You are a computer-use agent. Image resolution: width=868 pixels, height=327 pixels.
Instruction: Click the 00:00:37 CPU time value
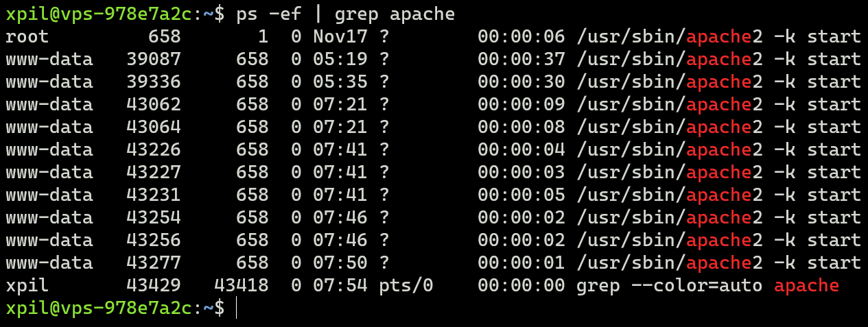click(521, 59)
